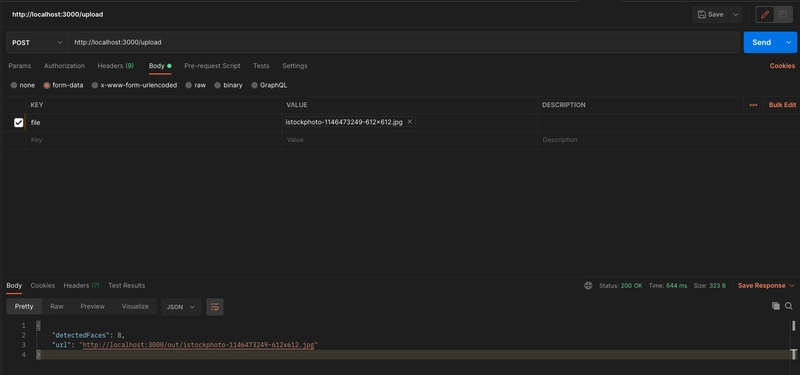Expand the Send button dropdown arrow

pos(788,42)
